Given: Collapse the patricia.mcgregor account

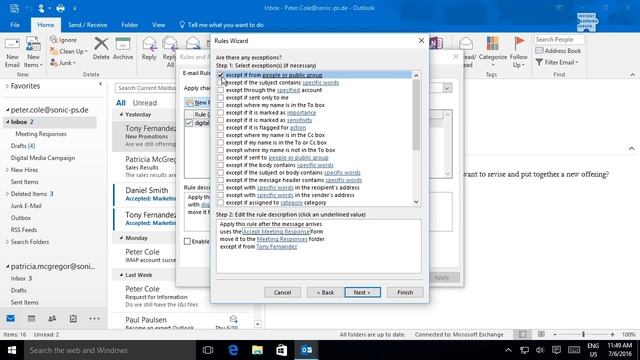Looking at the screenshot, I should [x=7, y=267].
